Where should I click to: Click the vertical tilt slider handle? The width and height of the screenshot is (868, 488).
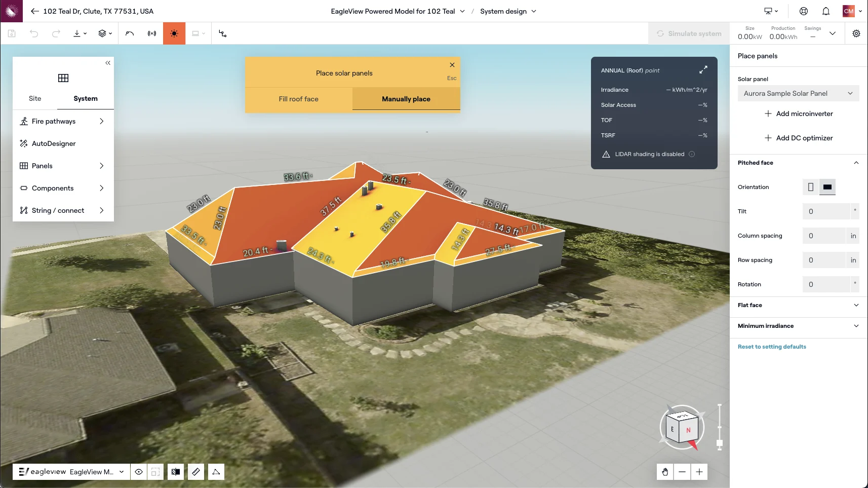[x=719, y=443]
